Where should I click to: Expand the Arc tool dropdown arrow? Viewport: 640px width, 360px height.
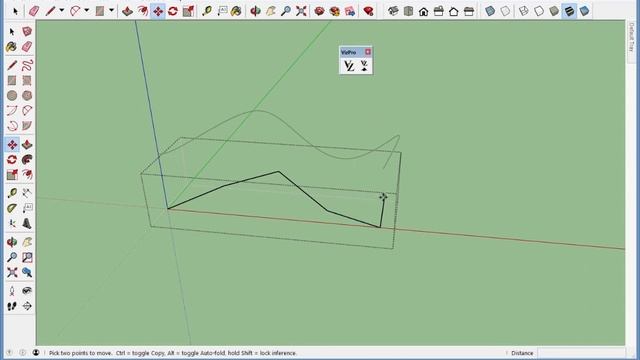click(87, 11)
